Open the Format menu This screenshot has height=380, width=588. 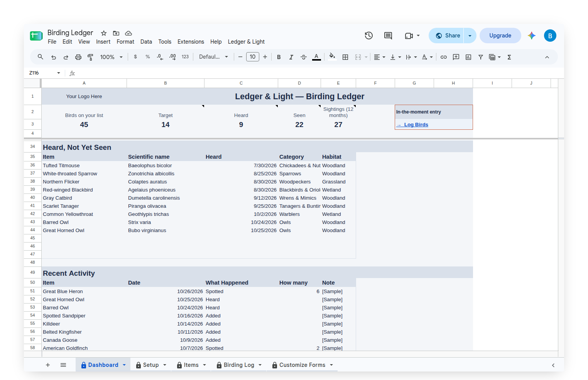click(125, 42)
